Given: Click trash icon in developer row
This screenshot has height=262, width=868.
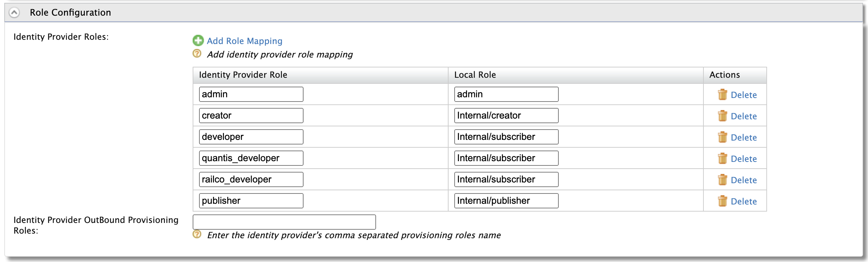Looking at the screenshot, I should pyautogui.click(x=722, y=137).
